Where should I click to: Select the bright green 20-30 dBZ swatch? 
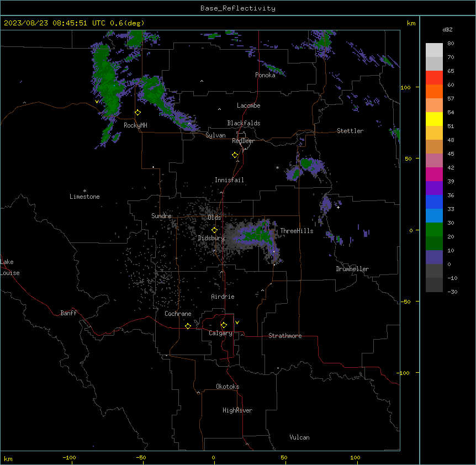(x=434, y=230)
